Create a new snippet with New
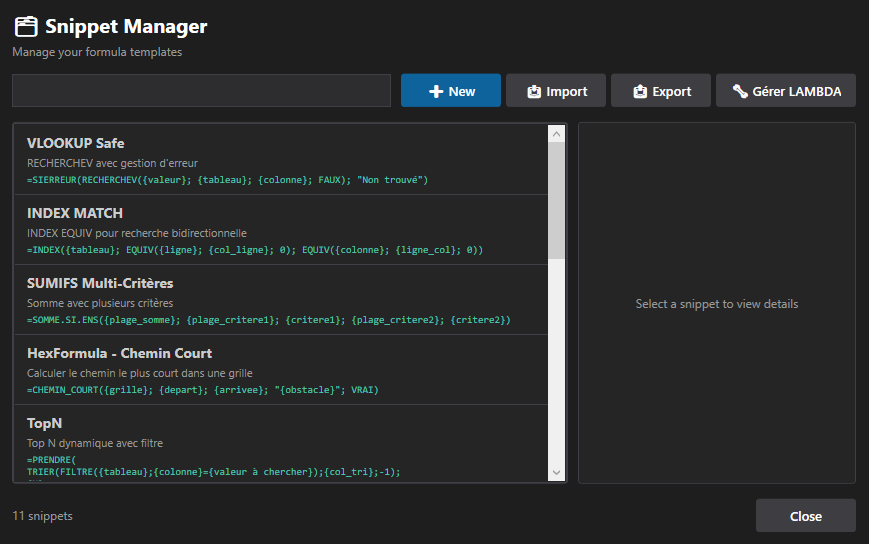 coord(451,90)
